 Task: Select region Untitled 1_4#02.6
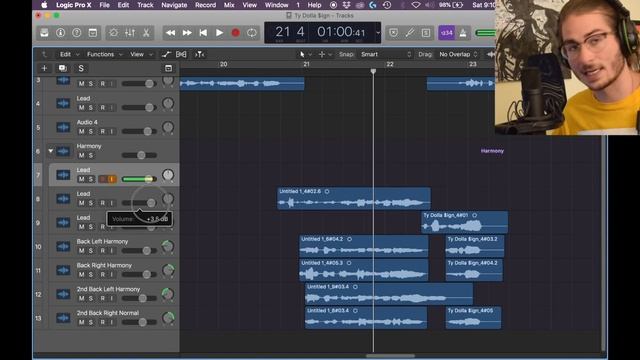click(353, 198)
